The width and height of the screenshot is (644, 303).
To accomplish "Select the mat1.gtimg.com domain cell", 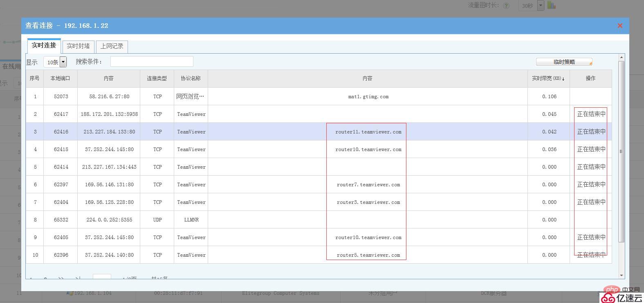I will 368,97.
